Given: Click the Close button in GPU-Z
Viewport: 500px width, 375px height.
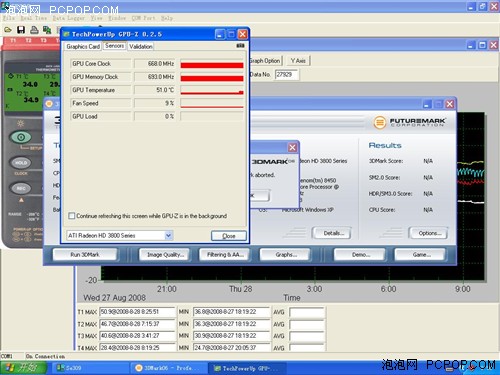Looking at the screenshot, I should coord(229,236).
